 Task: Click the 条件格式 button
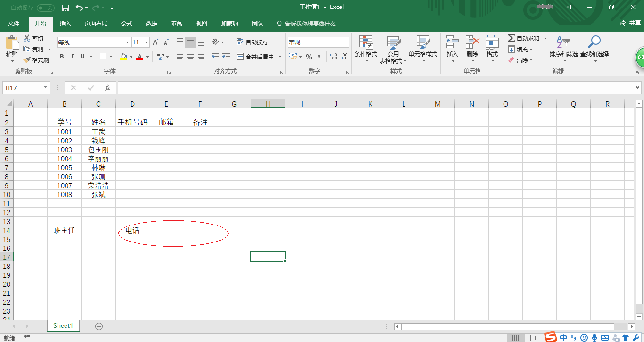365,50
